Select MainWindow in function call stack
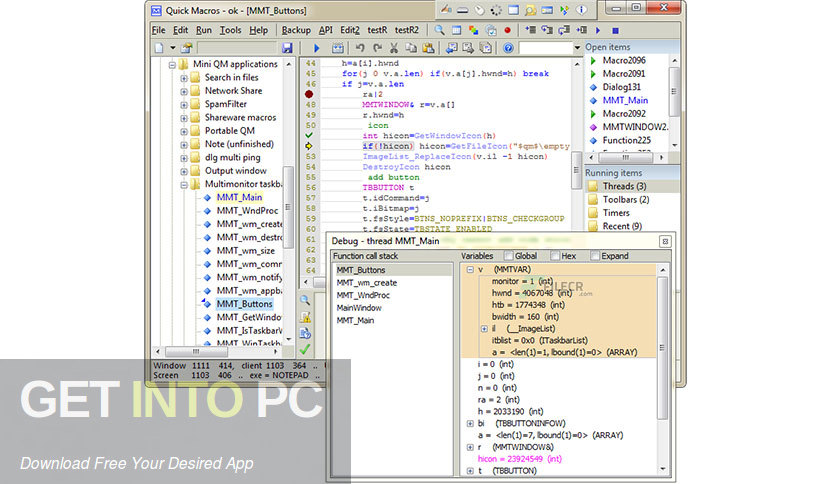The width and height of the screenshot is (836, 484). pos(359,308)
